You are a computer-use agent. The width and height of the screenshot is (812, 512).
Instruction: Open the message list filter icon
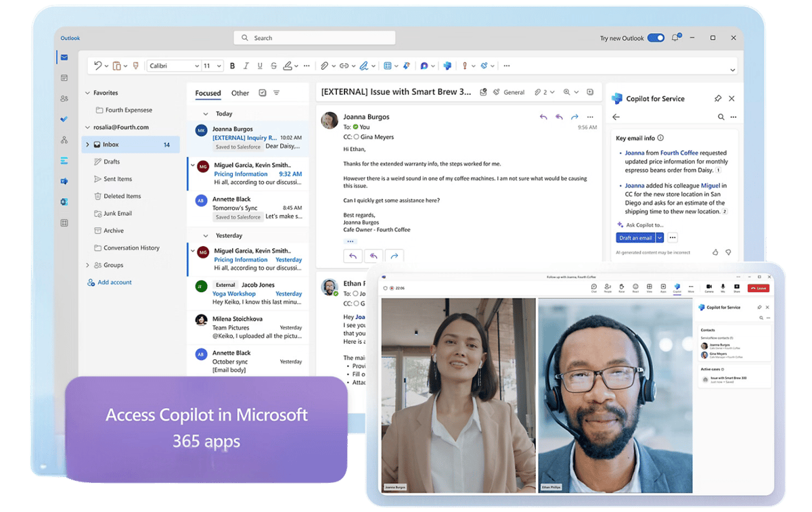(276, 93)
